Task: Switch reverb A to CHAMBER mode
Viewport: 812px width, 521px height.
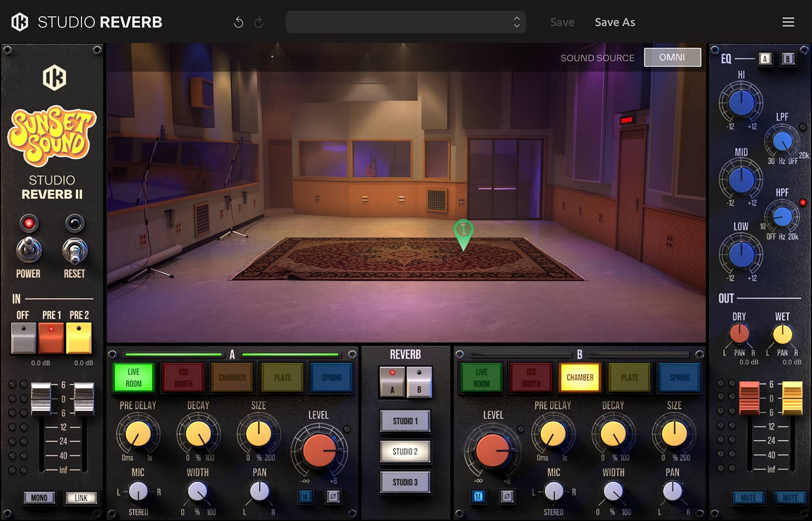Action: pyautogui.click(x=232, y=378)
